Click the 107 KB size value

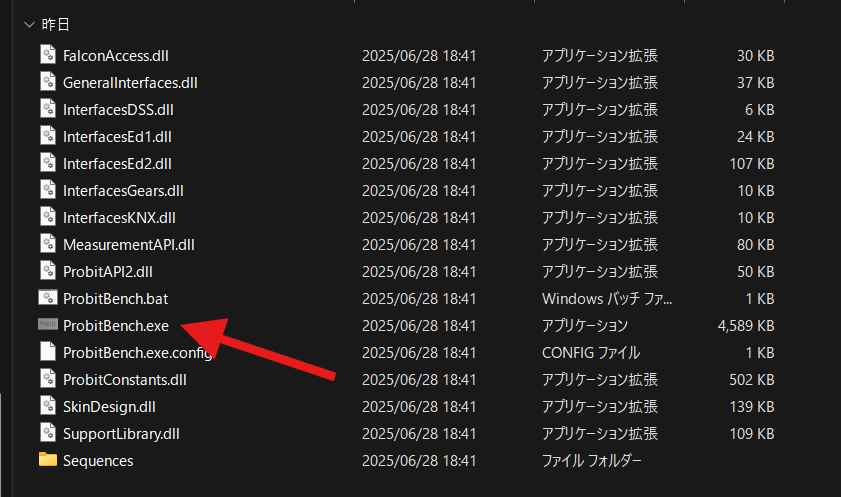[x=752, y=164]
